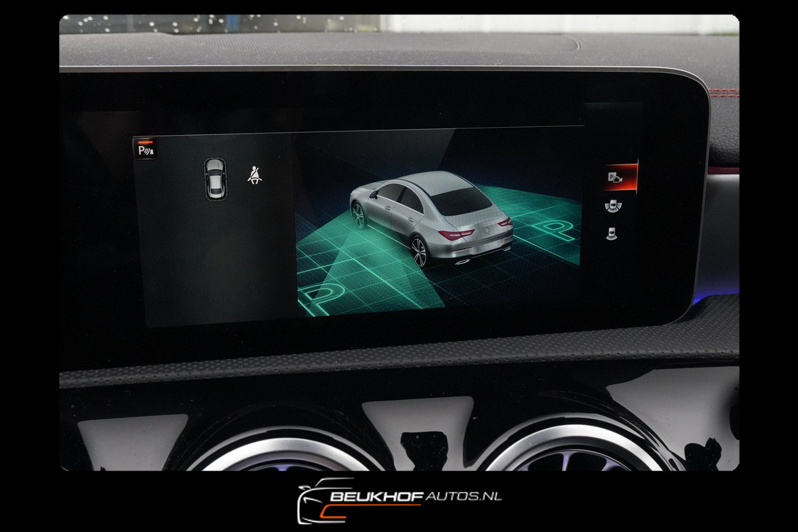Tap the 3D silver car model
The width and height of the screenshot is (798, 532).
pyautogui.click(x=432, y=217)
